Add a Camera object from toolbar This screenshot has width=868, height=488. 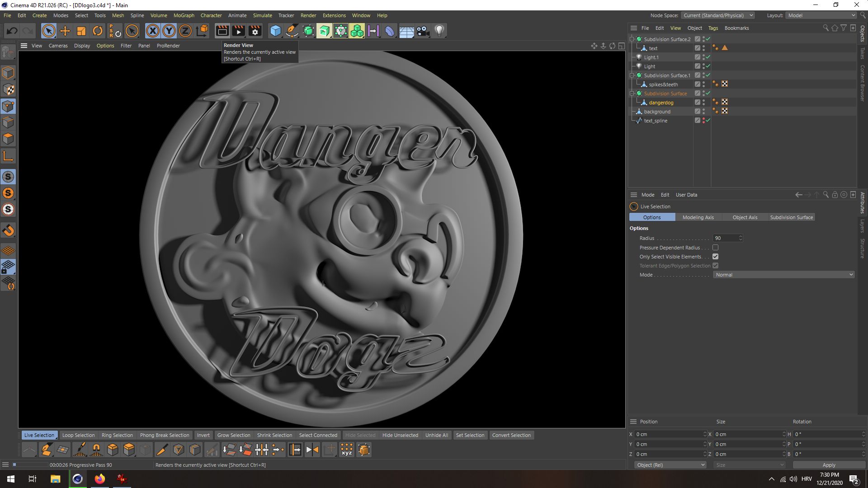tap(423, 31)
